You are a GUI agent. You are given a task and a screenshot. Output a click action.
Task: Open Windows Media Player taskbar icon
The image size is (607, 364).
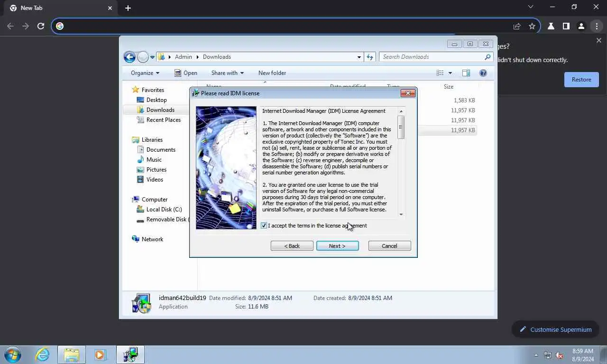101,355
